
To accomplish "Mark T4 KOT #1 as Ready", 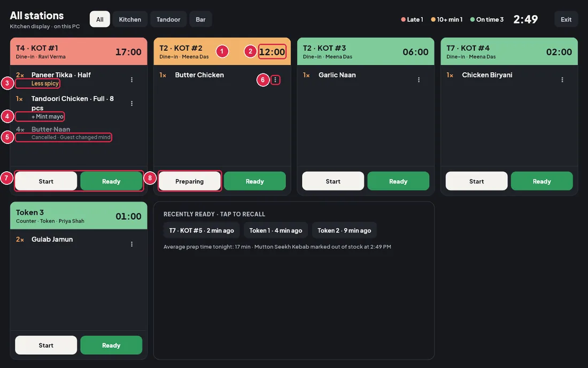I will (x=111, y=181).
